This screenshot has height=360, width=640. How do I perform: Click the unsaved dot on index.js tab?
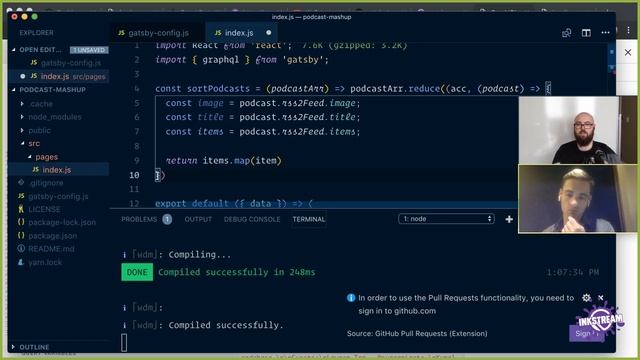click(x=269, y=33)
